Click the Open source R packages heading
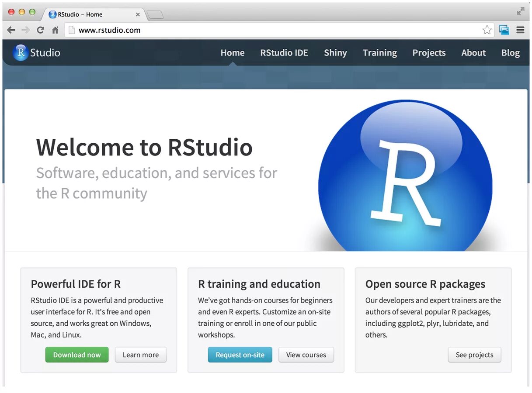This screenshot has width=532, height=393. coord(425,284)
